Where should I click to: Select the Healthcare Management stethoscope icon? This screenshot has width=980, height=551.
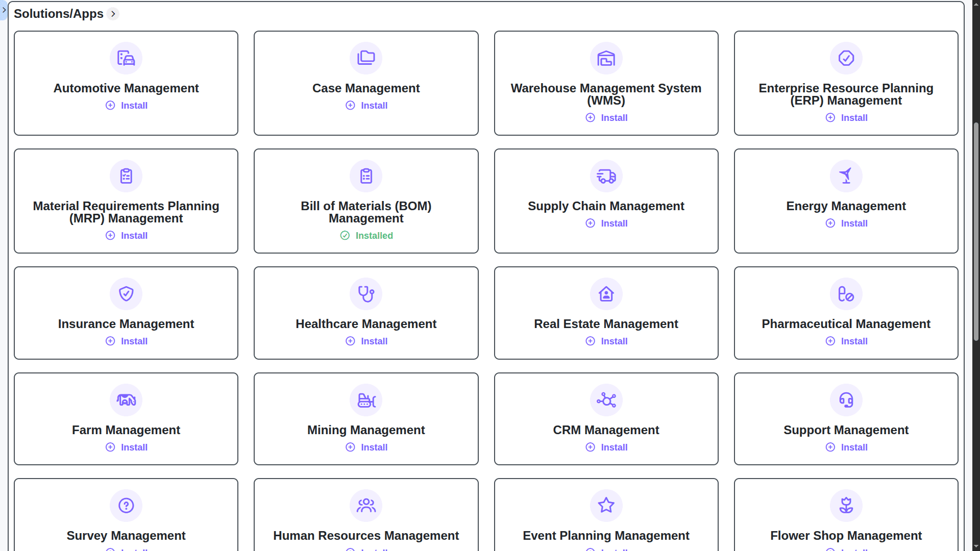click(x=366, y=293)
